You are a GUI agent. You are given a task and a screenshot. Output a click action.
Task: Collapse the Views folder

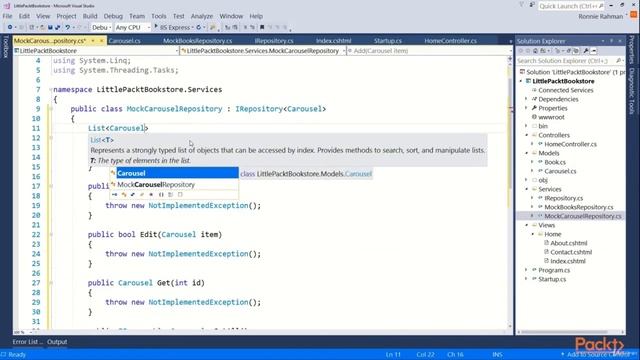coord(526,225)
